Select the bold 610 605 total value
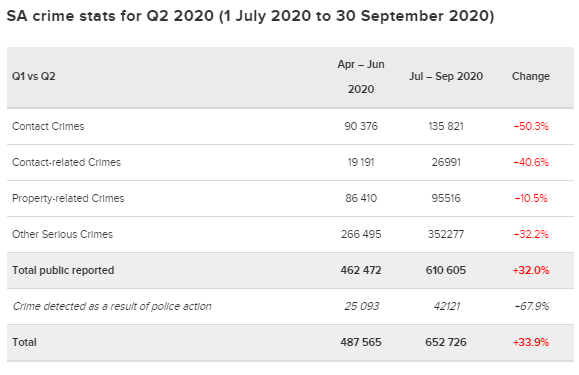The height and width of the screenshot is (375, 579). tap(446, 270)
